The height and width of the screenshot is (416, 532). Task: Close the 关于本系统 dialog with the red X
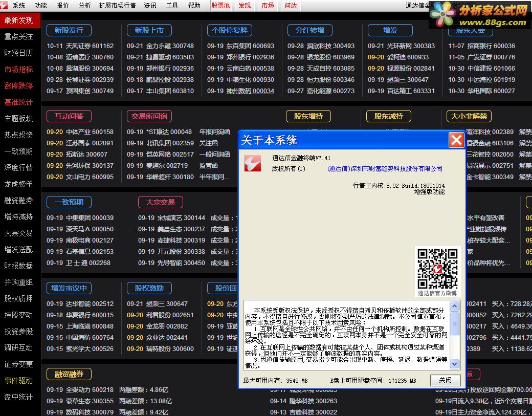click(456, 140)
